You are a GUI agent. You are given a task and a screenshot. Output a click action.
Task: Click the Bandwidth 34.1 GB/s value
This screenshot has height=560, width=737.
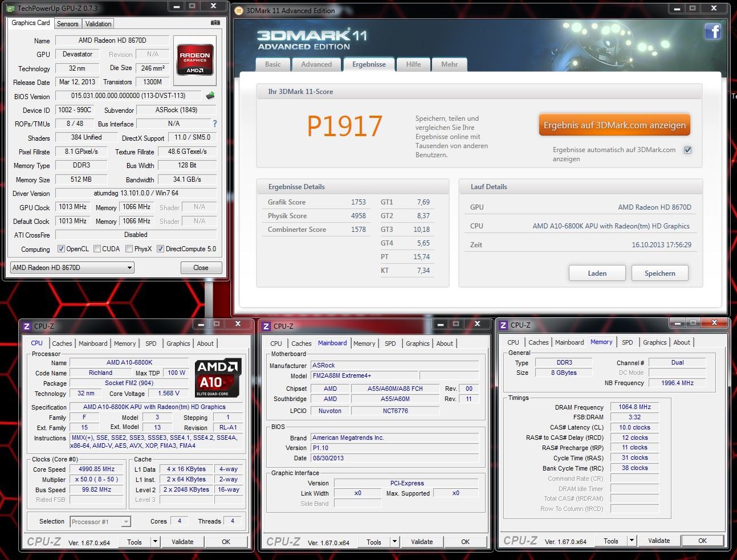[187, 179]
